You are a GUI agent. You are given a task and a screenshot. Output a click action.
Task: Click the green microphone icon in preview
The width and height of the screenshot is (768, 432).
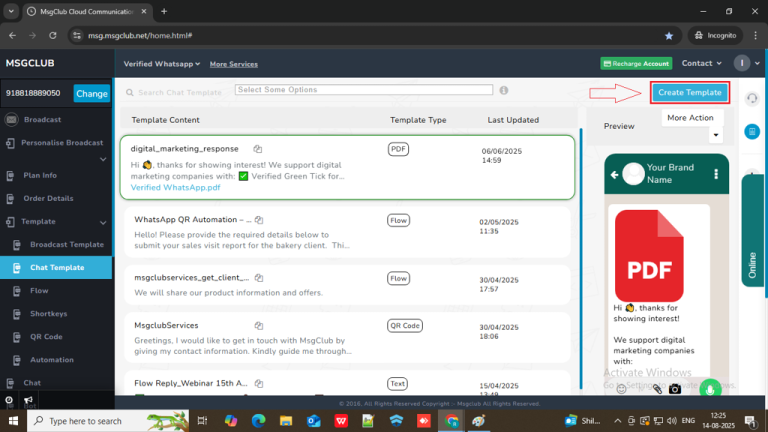pyautogui.click(x=710, y=388)
